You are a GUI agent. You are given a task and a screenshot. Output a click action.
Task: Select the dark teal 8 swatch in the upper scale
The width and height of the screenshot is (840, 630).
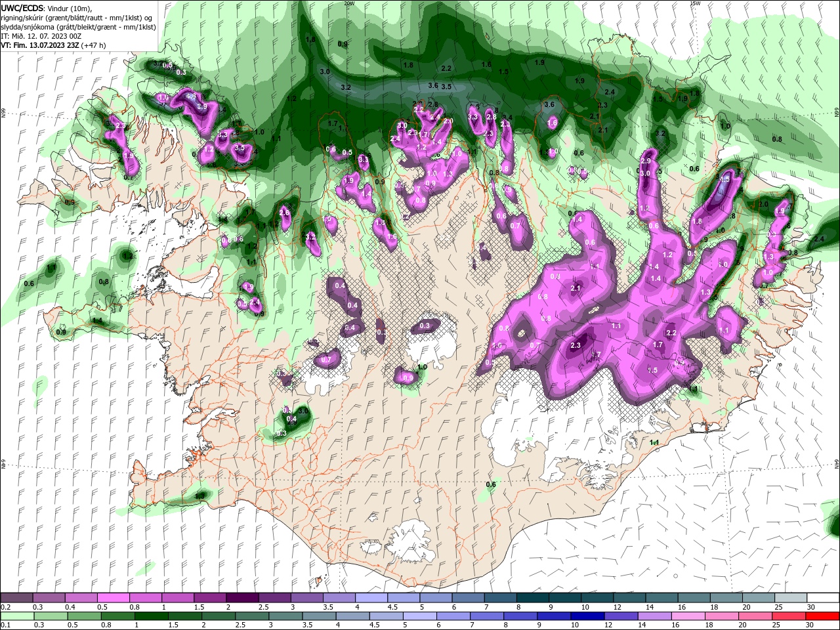(533, 598)
